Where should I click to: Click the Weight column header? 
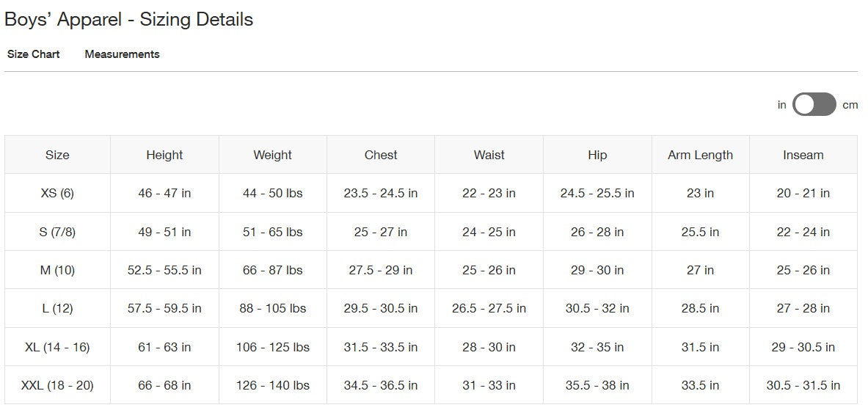(x=272, y=155)
